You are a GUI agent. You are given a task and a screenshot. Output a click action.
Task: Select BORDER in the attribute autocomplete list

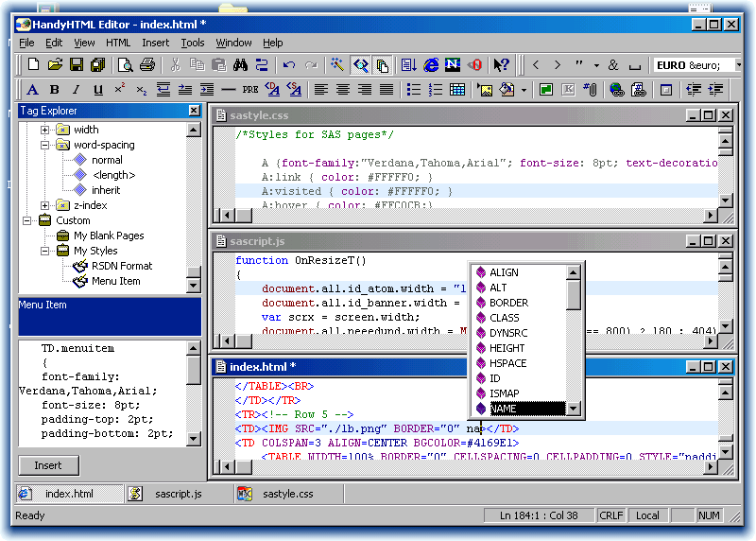508,303
